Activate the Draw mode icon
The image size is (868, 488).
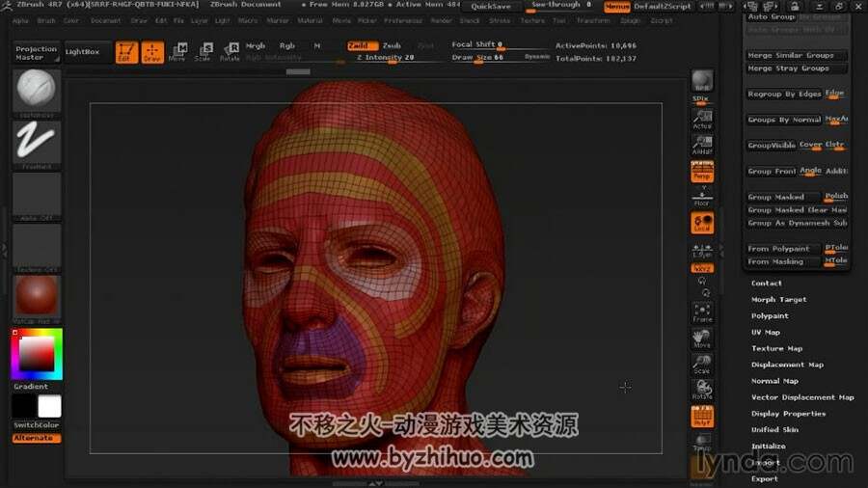click(x=152, y=52)
